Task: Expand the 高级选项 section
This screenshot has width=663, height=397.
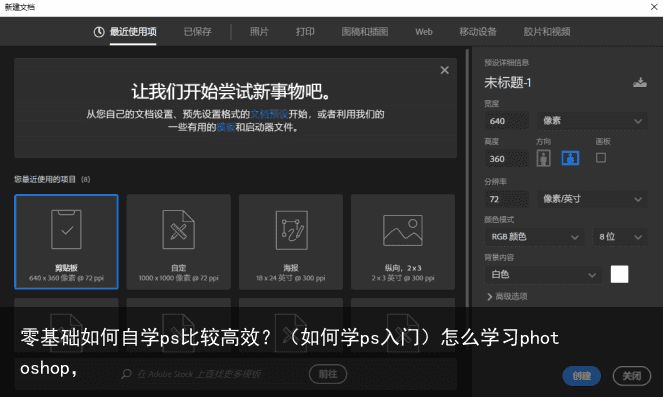Action: (x=507, y=296)
